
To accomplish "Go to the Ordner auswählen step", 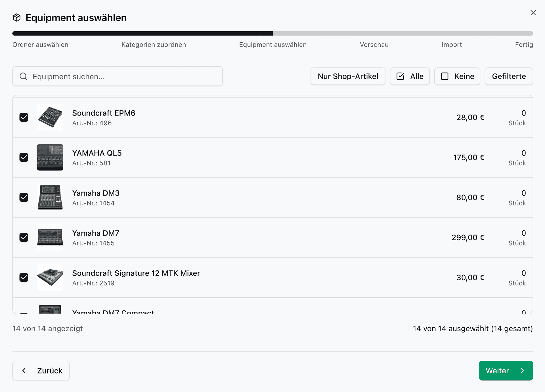I will (40, 45).
